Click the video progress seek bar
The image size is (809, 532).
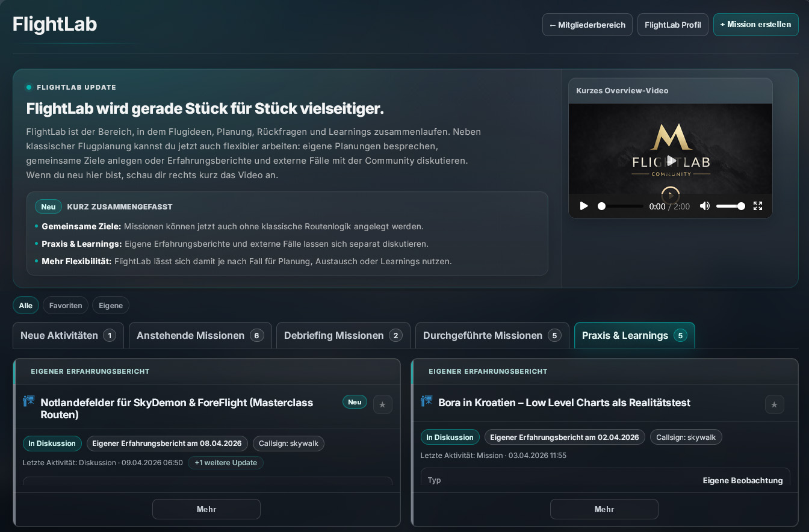click(621, 206)
